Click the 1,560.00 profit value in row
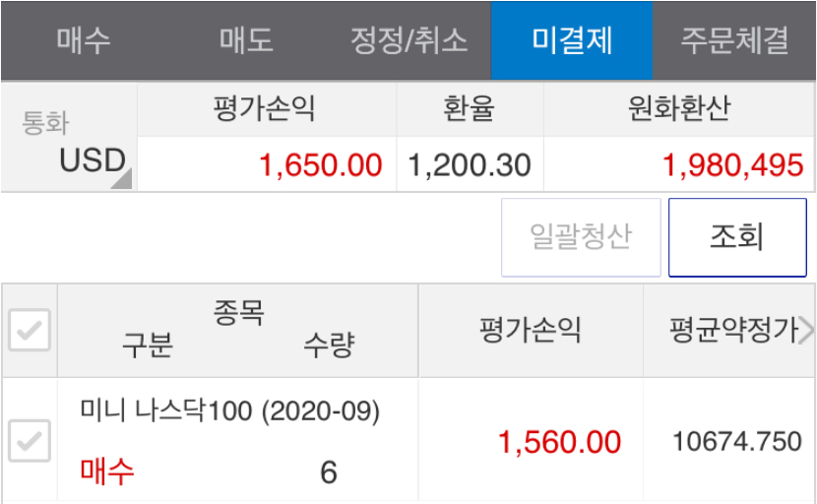This screenshot has width=817, height=504. click(560, 442)
